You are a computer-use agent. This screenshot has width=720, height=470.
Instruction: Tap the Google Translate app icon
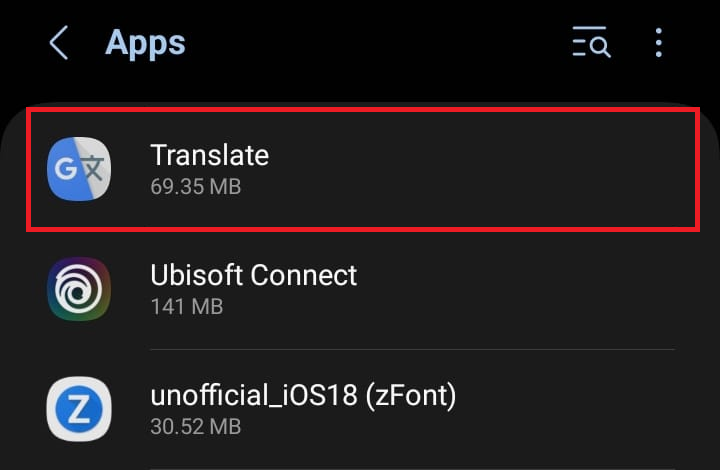[x=79, y=169]
